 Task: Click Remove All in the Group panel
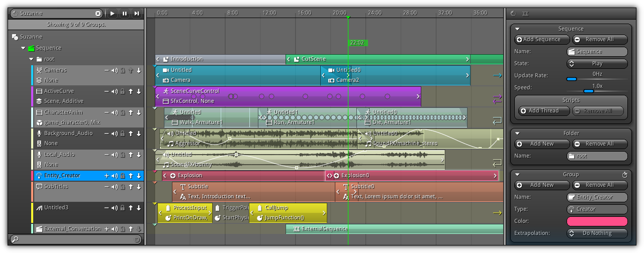[x=600, y=185]
